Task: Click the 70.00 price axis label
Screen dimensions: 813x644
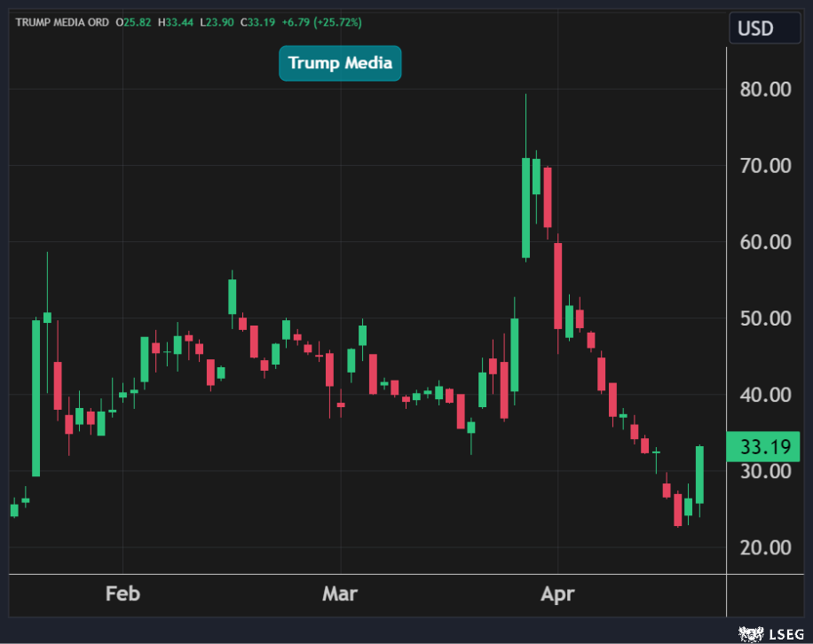Action: tap(765, 165)
